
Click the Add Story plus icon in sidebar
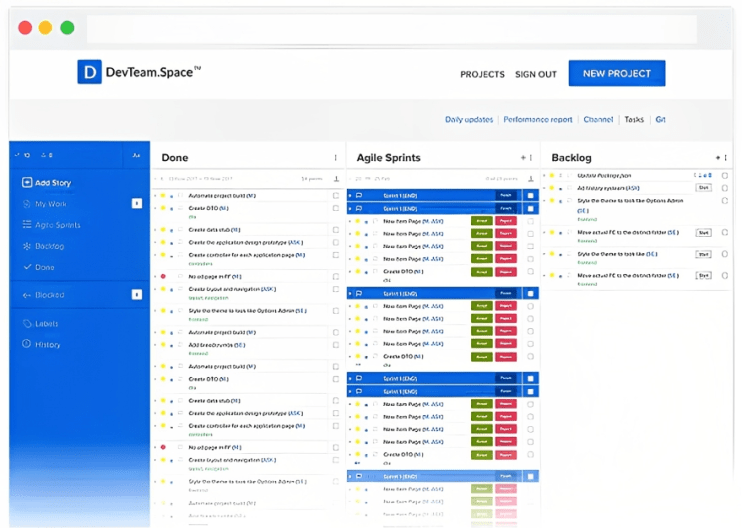click(x=27, y=183)
